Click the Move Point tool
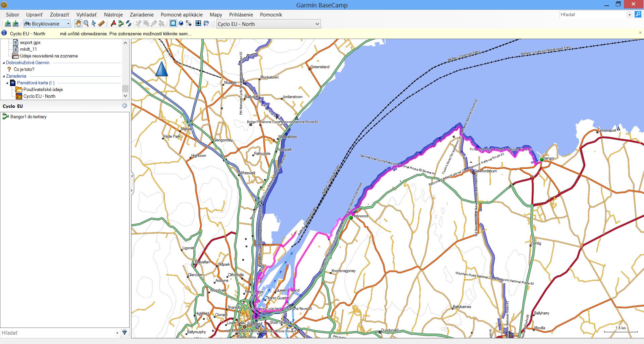The image size is (644, 344). pyautogui.click(x=146, y=24)
